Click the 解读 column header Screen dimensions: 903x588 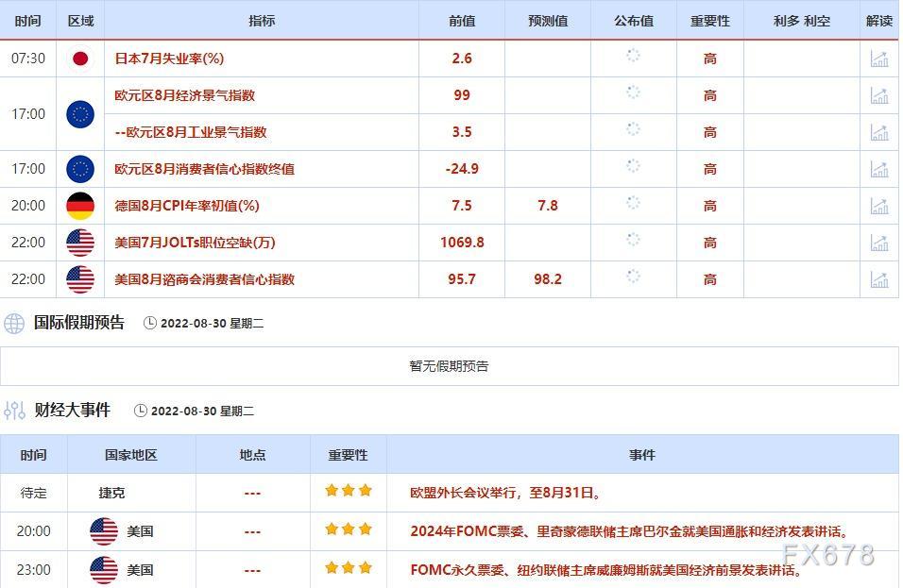pyautogui.click(x=878, y=21)
